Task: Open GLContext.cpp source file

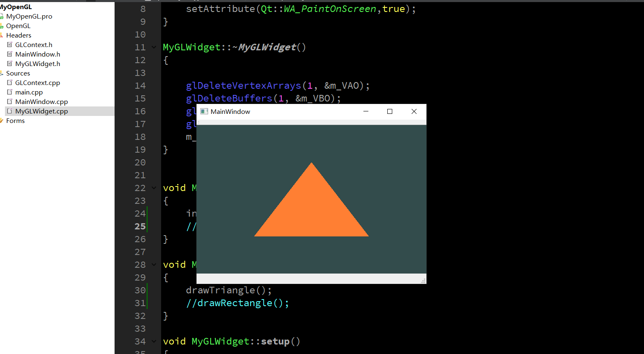Action: point(37,83)
